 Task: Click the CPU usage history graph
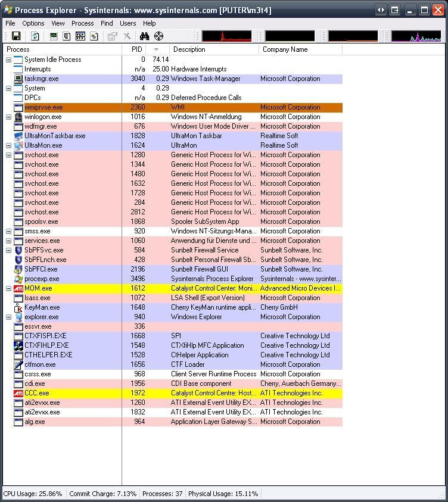pos(226,36)
